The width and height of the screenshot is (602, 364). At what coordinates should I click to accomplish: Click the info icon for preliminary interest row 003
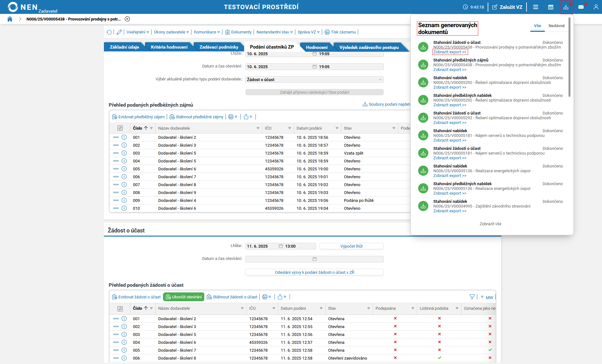coord(124,153)
